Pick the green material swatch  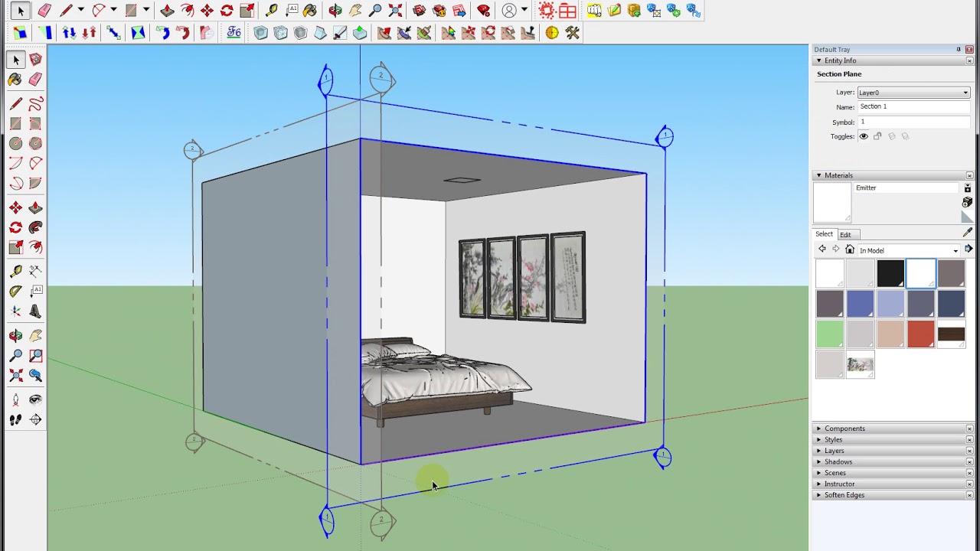829,334
